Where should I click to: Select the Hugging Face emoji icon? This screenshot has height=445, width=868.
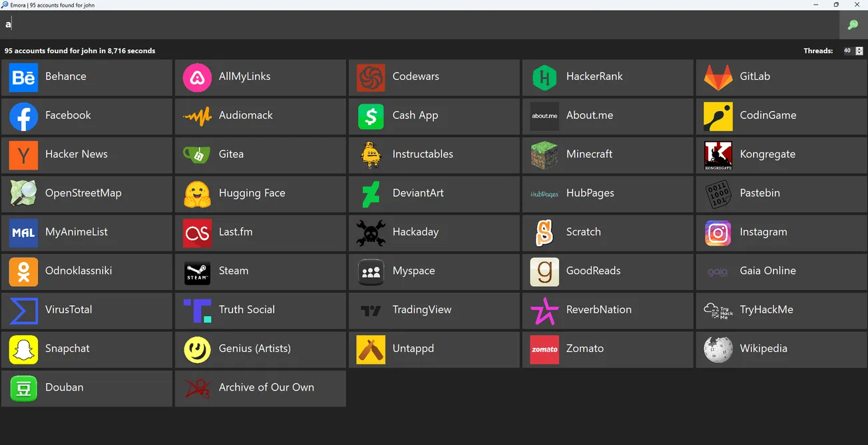coord(196,194)
